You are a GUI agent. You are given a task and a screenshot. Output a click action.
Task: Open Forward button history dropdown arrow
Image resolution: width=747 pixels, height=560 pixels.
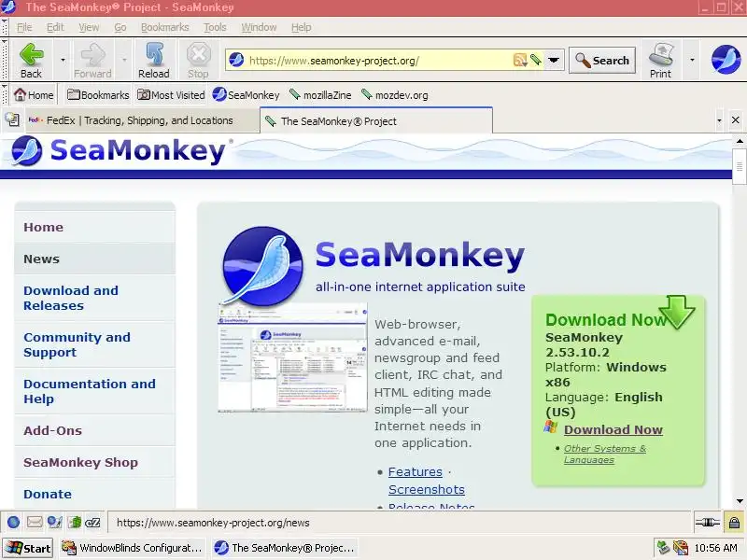[124, 60]
